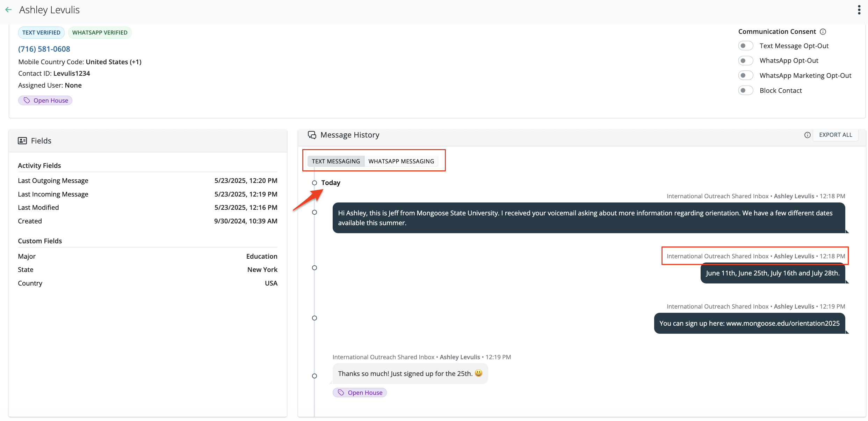Click the back arrow beside Ashley Levulis
This screenshot has width=868, height=421.
9,10
